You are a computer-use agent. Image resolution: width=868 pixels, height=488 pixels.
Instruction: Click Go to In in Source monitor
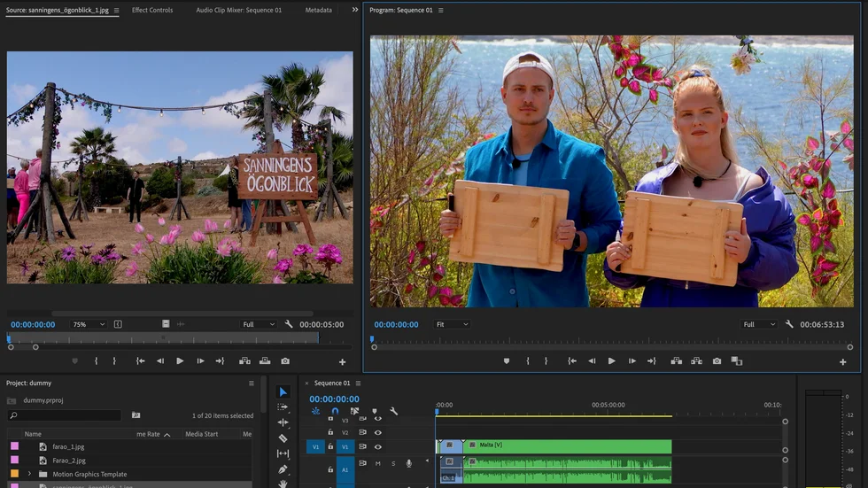point(141,361)
